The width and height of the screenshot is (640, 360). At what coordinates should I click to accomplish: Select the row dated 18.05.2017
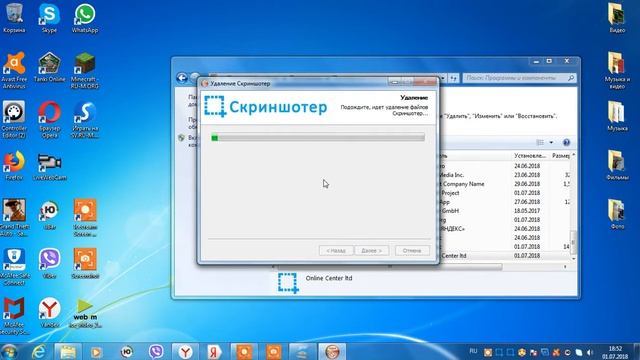[x=505, y=211]
